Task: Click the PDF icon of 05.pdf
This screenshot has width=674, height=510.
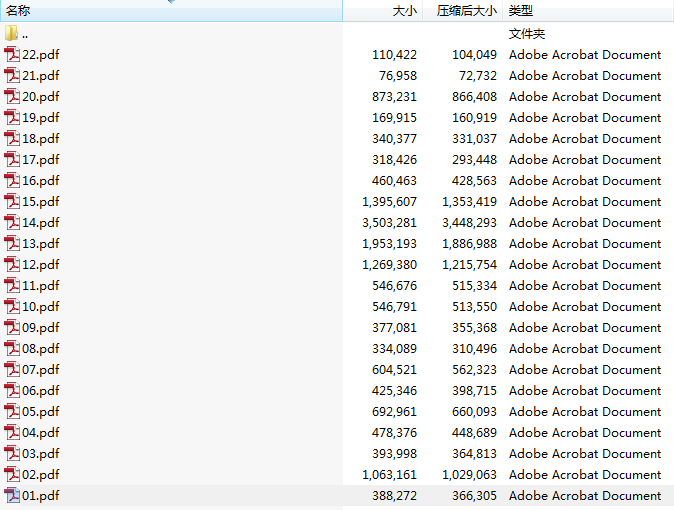Action: click(12, 412)
